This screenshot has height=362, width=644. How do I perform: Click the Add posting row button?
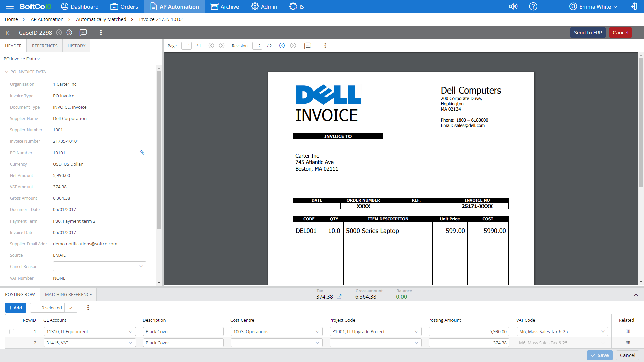point(15,308)
